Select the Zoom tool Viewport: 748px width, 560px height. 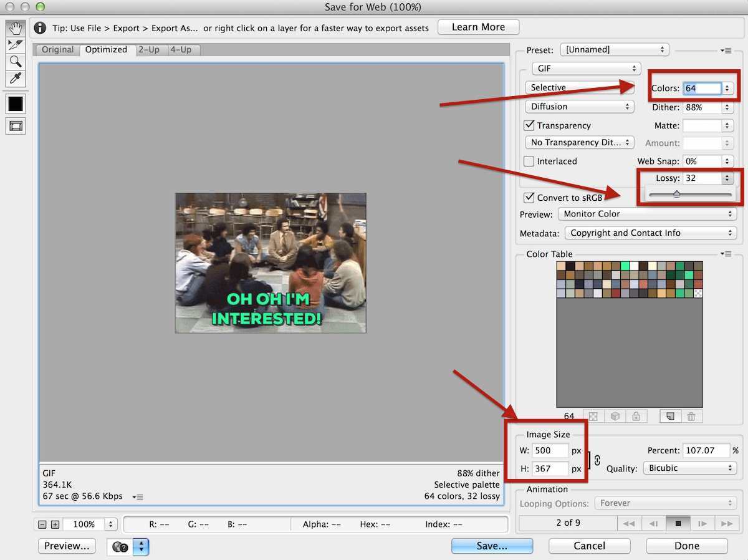pyautogui.click(x=15, y=61)
